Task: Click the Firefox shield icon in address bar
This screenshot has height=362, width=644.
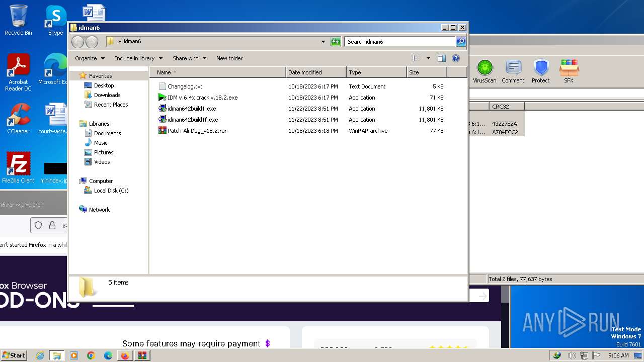Action: [38, 225]
